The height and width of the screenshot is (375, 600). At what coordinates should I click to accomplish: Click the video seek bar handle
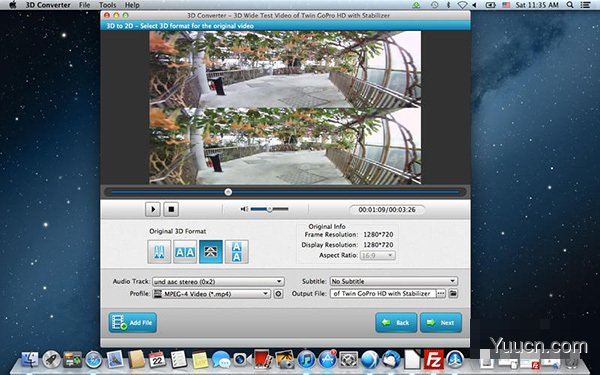pos(228,192)
